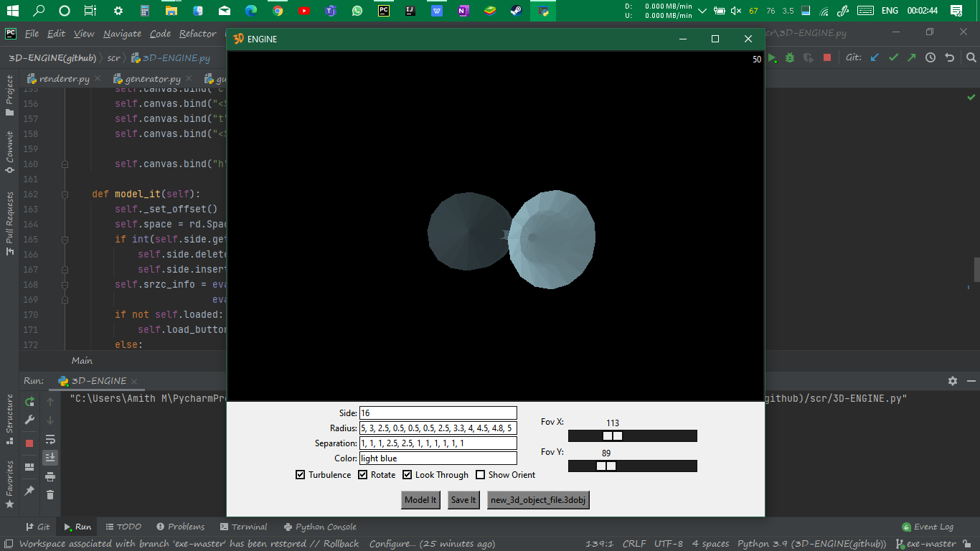This screenshot has height=551, width=980.
Task: Open the Terminal tool window tab
Action: [x=243, y=527]
